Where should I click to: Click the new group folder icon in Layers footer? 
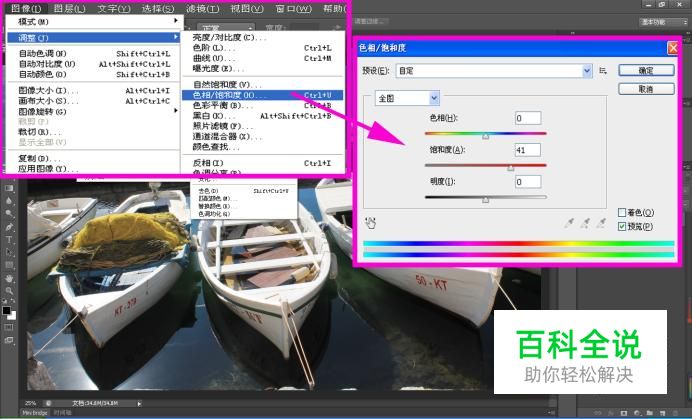point(650,413)
